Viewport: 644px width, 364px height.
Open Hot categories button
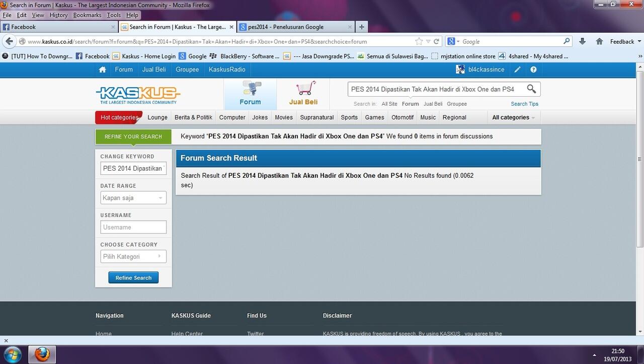(119, 117)
